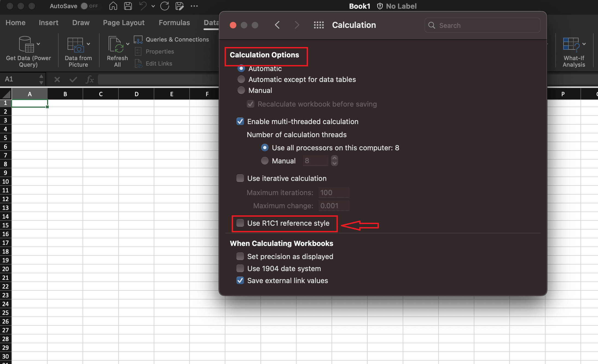Click the What-If Analysis icon
The width and height of the screenshot is (598, 364).
point(571,44)
